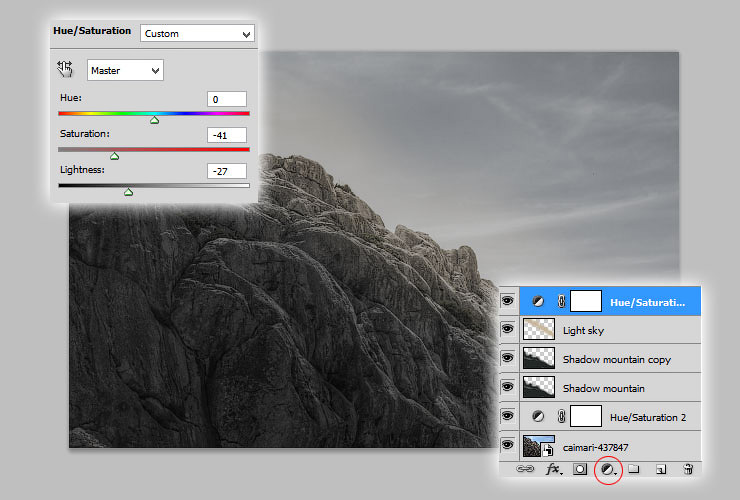Viewport: 740px width, 500px height.
Task: Select the layer mask of top Hue/Saturation layer
Action: pos(586,301)
